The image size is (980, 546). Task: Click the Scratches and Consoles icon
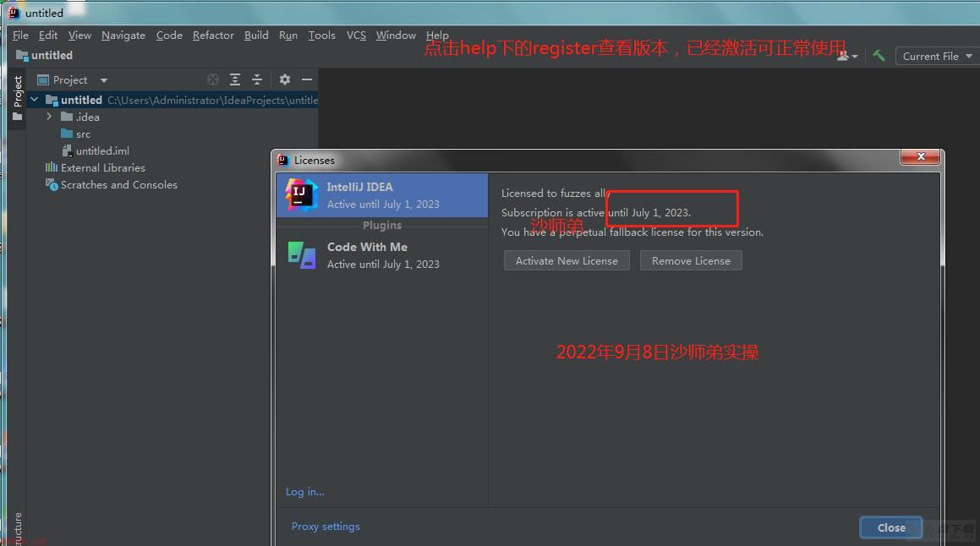point(52,184)
